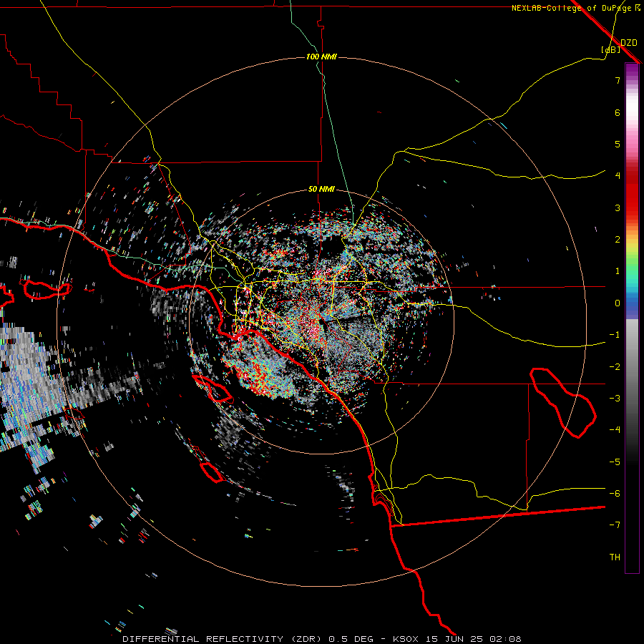Click the -1 value on color scale

615,335
